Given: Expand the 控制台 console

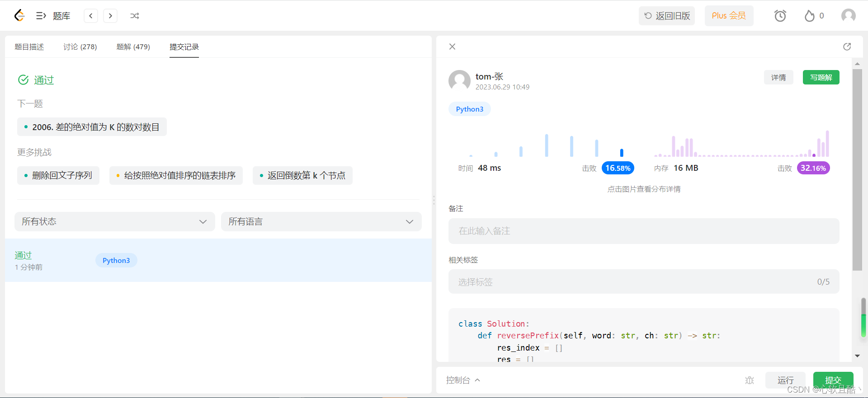Looking at the screenshot, I should [x=463, y=380].
